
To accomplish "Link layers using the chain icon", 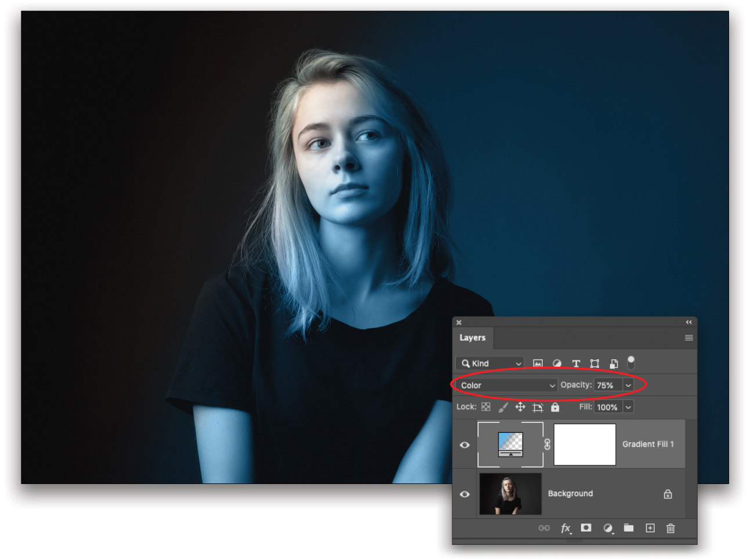I will tap(544, 528).
